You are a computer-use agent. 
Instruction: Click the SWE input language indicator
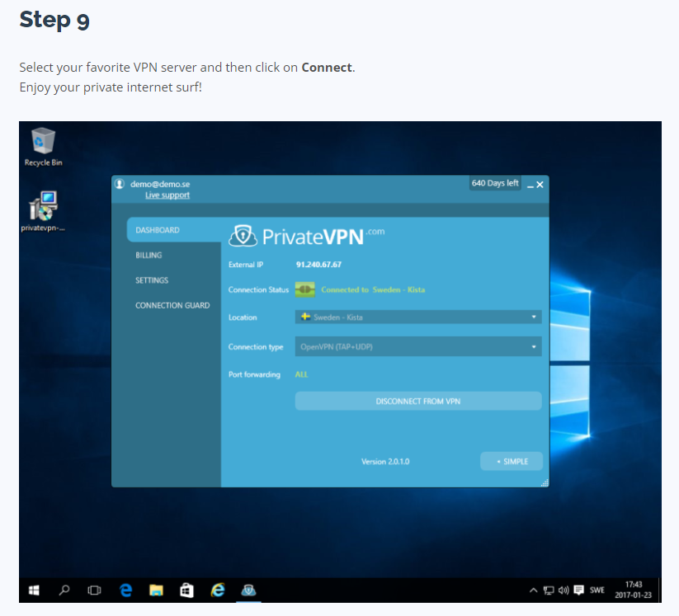coord(596,590)
